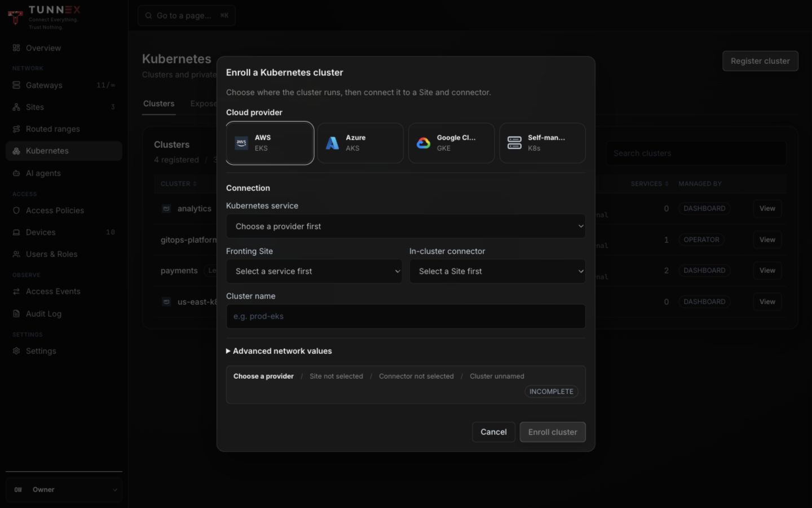Click the AI agents sidebar icon
The height and width of the screenshot is (508, 812).
click(16, 173)
